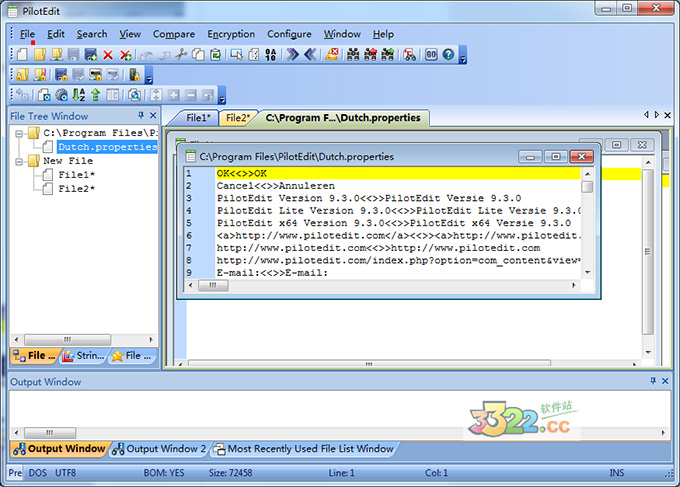
Task: Click the Find in files icon
Action: (x=409, y=55)
